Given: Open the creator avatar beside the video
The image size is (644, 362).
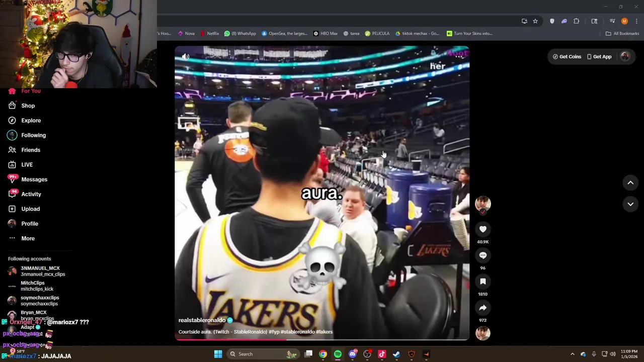Looking at the screenshot, I should pyautogui.click(x=482, y=203).
